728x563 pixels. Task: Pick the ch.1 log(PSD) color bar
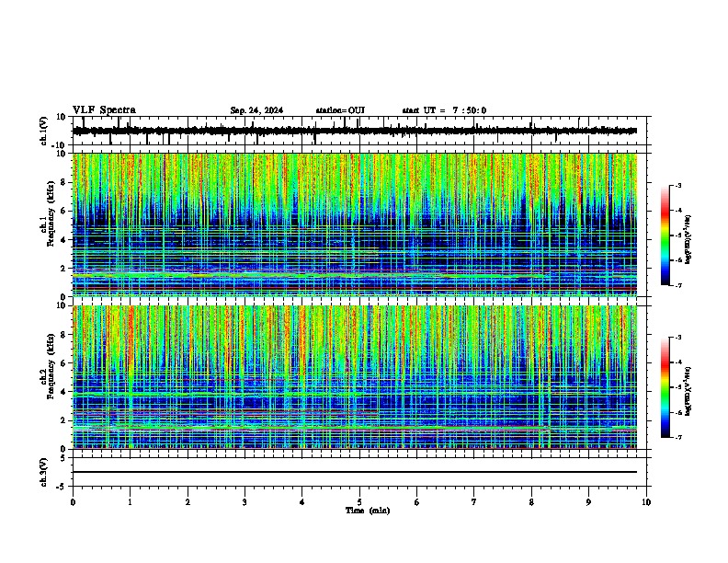tap(665, 236)
